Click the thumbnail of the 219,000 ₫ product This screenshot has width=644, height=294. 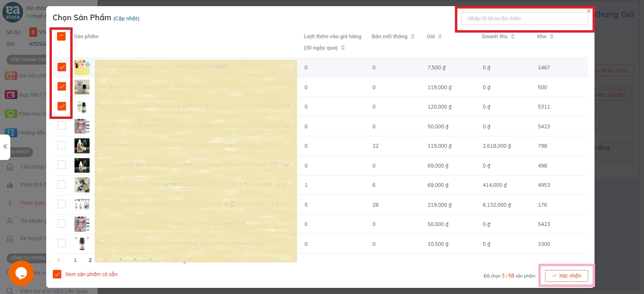click(x=82, y=204)
